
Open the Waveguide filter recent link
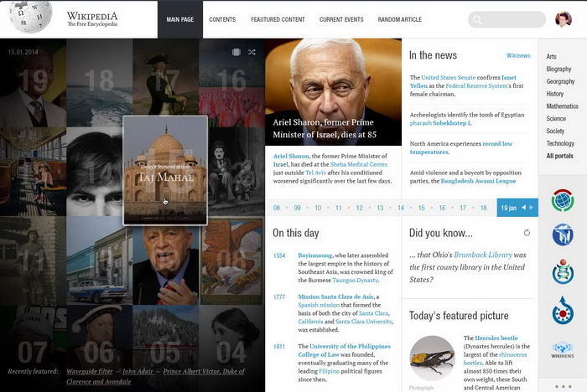pyautogui.click(x=90, y=371)
